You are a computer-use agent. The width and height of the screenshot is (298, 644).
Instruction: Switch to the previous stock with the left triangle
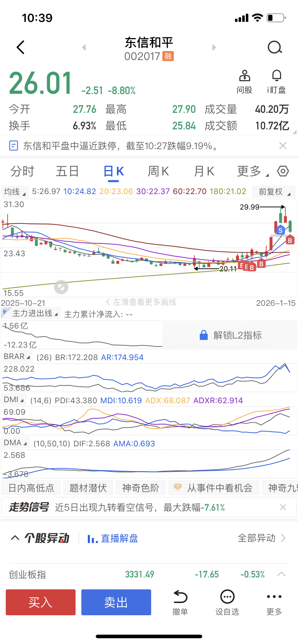click(84, 47)
